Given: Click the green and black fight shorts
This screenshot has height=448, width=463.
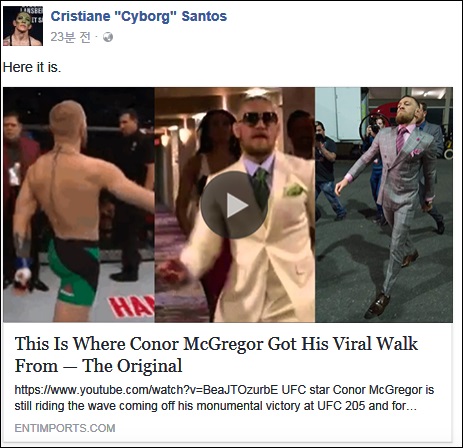Looking at the screenshot, I should 74,269.
